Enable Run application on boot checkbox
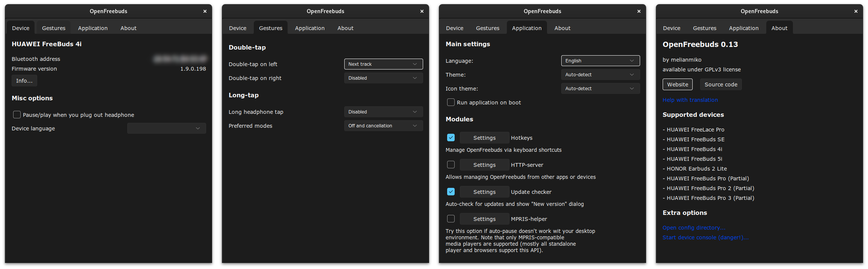Screen dimensions: 868x269 (x=451, y=102)
